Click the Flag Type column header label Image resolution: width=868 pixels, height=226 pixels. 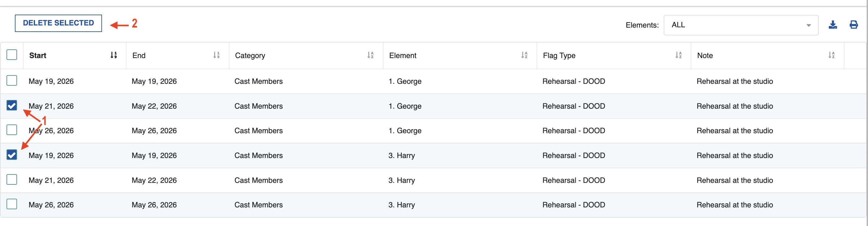pyautogui.click(x=559, y=56)
